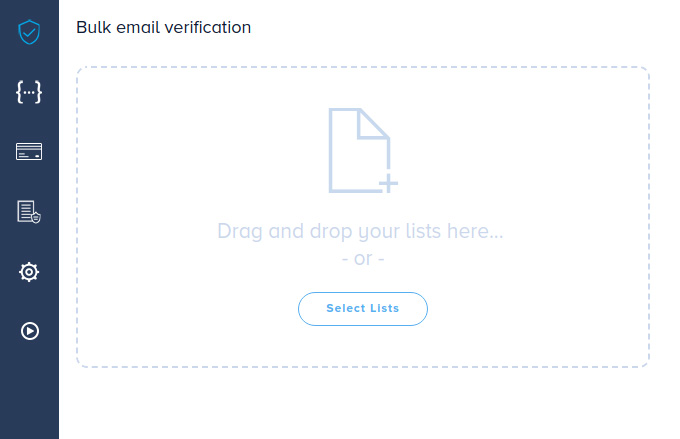Click the 'Drag and drop your lists here' text
This screenshot has width=680, height=439.
(360, 232)
